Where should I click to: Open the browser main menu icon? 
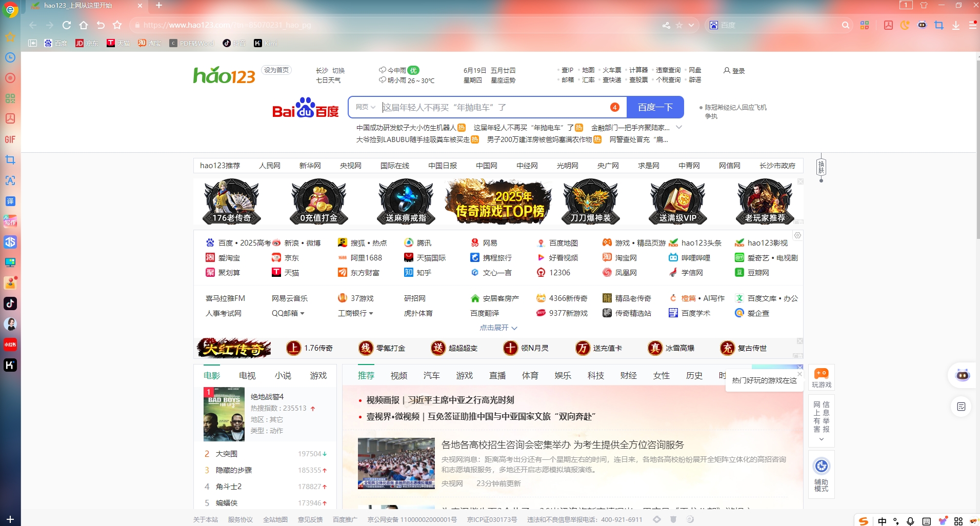[x=973, y=25]
